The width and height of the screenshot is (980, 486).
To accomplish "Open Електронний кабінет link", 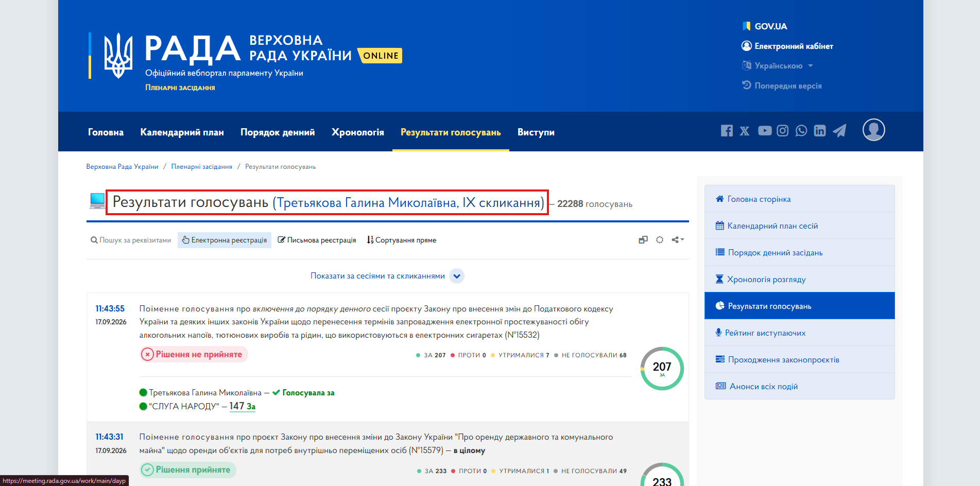I will tap(787, 46).
